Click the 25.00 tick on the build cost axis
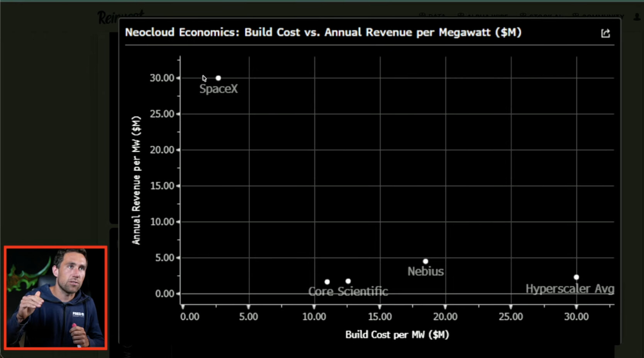Image resolution: width=644 pixels, height=358 pixels. (511, 317)
